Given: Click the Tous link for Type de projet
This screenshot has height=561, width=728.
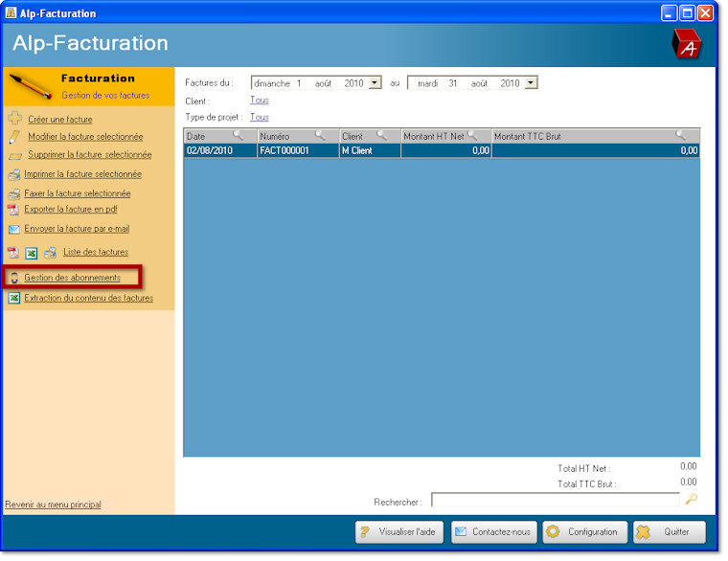Looking at the screenshot, I should click(259, 117).
